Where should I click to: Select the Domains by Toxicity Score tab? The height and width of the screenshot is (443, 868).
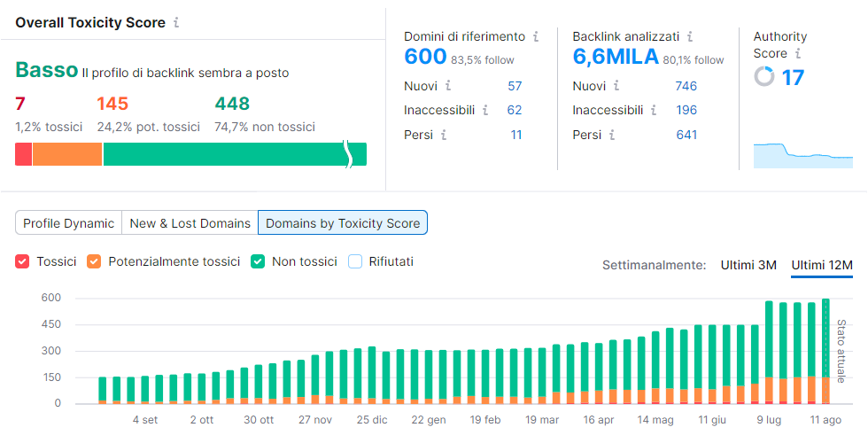pyautogui.click(x=343, y=222)
